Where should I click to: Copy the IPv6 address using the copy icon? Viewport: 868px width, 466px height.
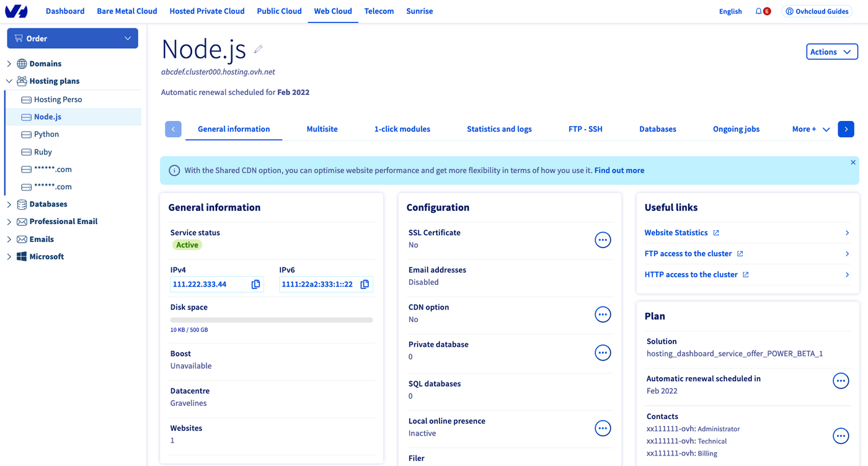click(365, 284)
